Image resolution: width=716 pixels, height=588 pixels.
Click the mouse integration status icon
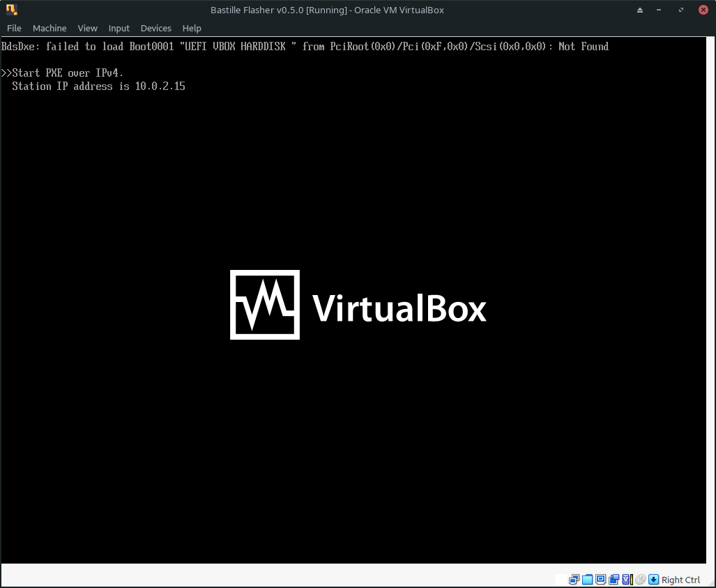pyautogui.click(x=640, y=580)
